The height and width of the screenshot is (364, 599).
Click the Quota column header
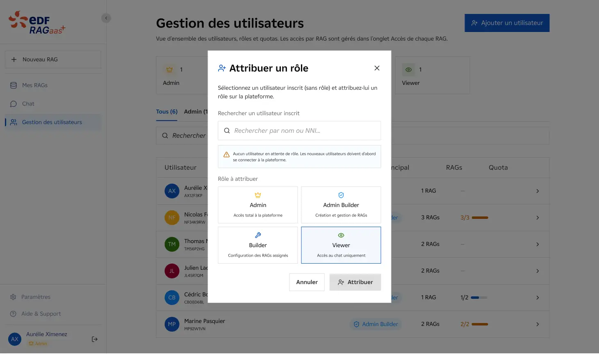click(x=498, y=168)
